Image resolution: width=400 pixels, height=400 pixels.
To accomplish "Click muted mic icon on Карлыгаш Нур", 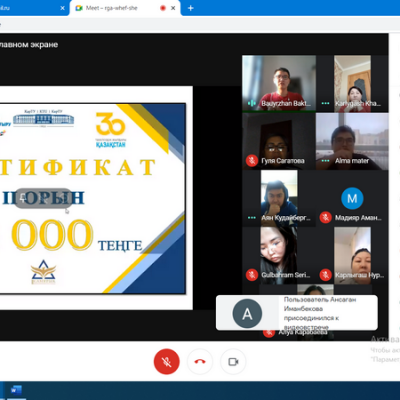I will (x=325, y=275).
